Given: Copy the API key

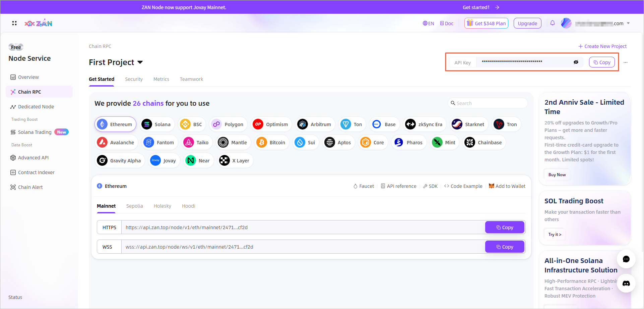Looking at the screenshot, I should (x=602, y=62).
